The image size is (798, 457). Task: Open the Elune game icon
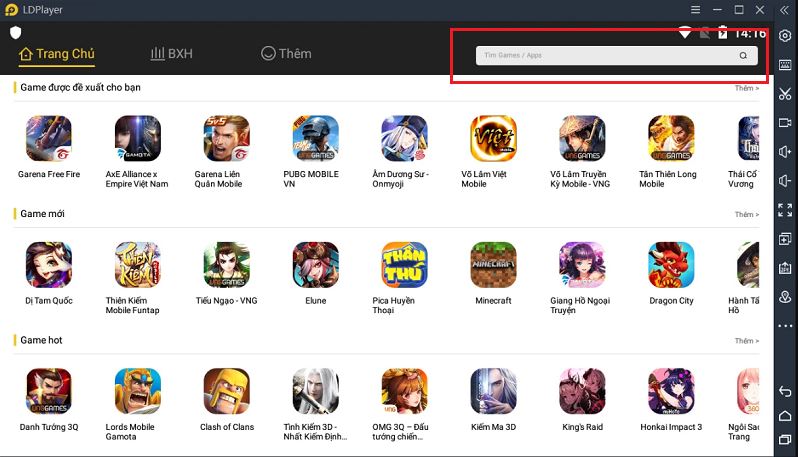coord(316,265)
